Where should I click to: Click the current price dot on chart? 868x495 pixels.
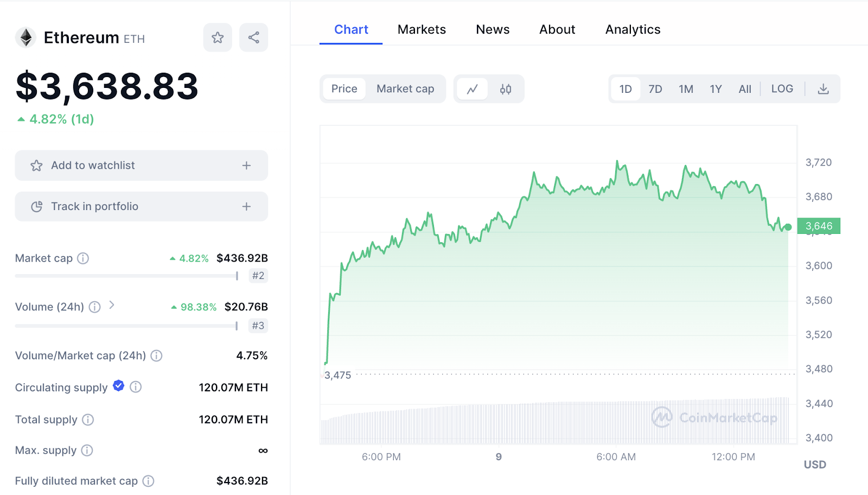pos(788,227)
